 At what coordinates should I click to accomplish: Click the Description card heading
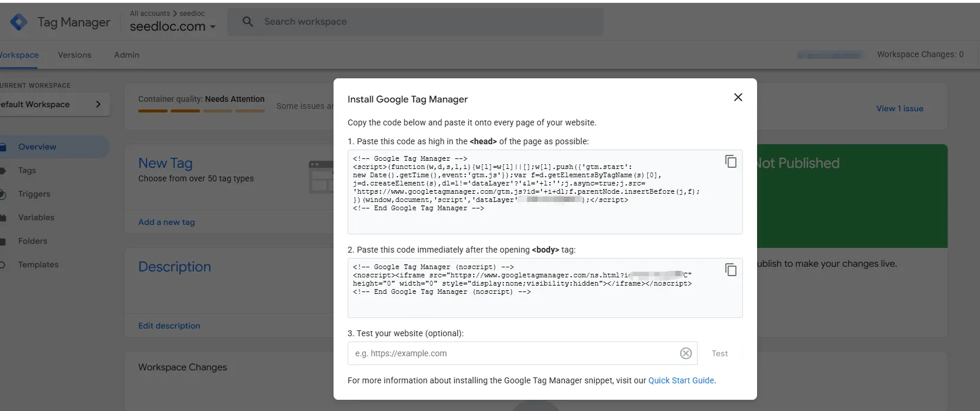coord(175,267)
